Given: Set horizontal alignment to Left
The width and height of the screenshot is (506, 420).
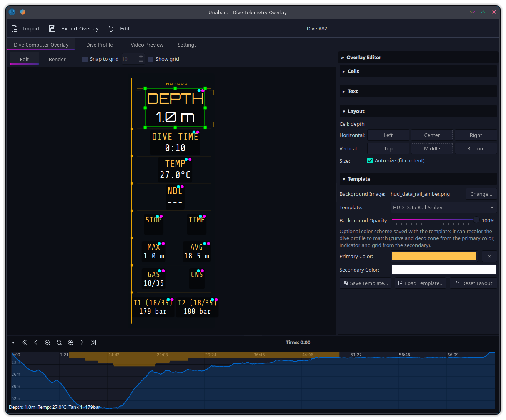Looking at the screenshot, I should tap(388, 135).
